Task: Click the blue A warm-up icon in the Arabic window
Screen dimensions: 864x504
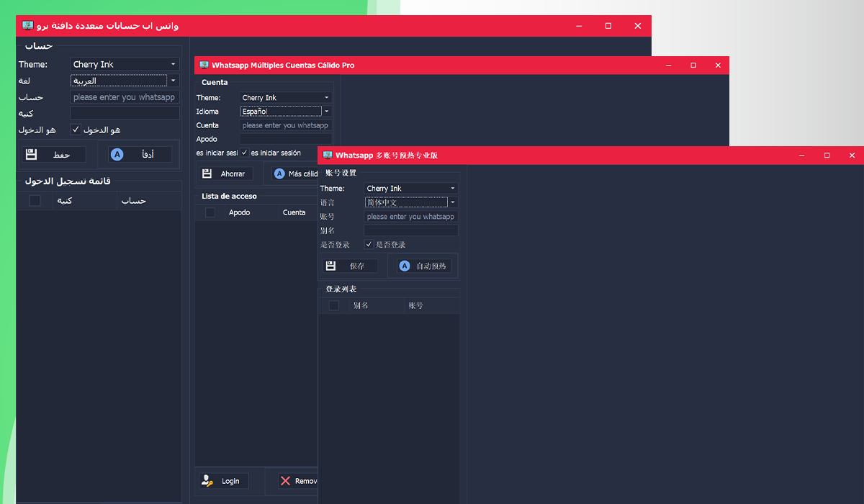Action: coord(117,154)
